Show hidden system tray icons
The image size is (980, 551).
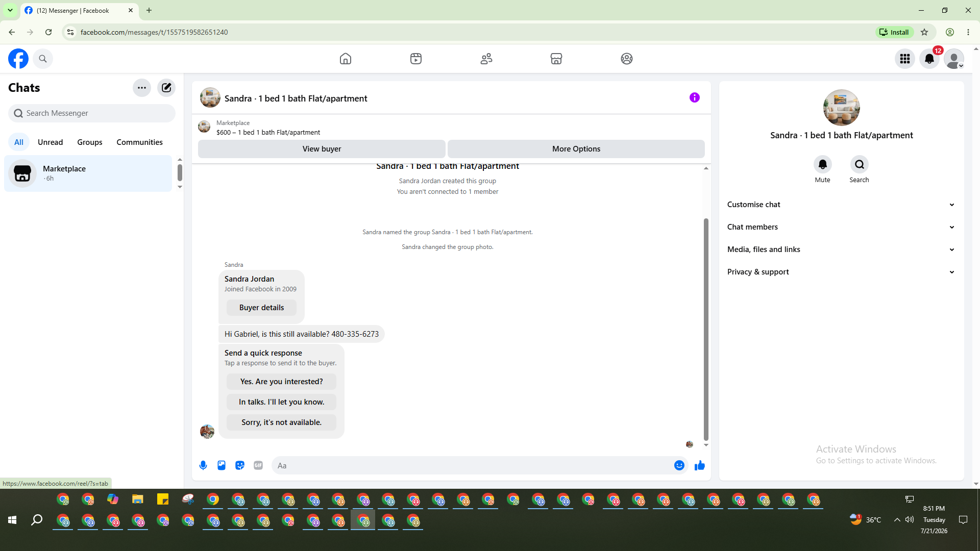click(x=897, y=520)
